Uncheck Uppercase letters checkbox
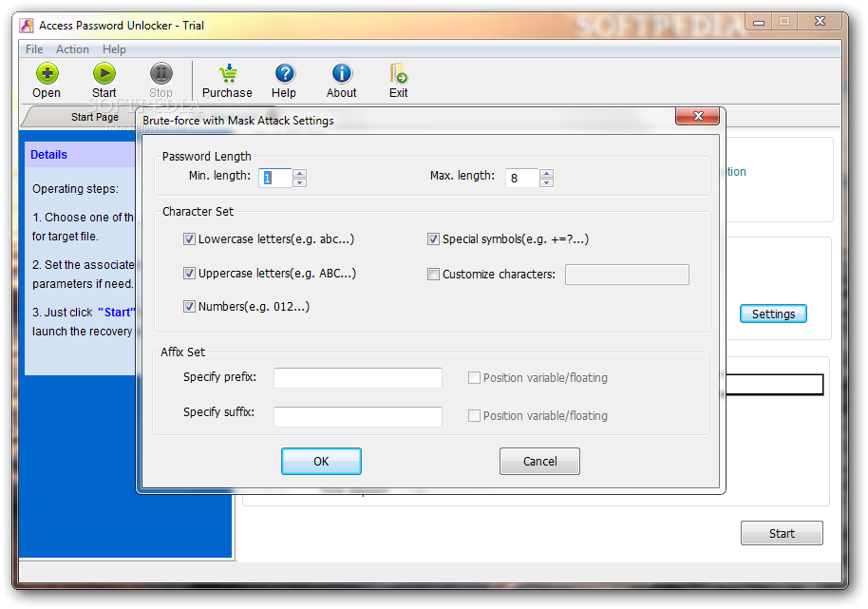The image size is (868, 609). (x=189, y=273)
